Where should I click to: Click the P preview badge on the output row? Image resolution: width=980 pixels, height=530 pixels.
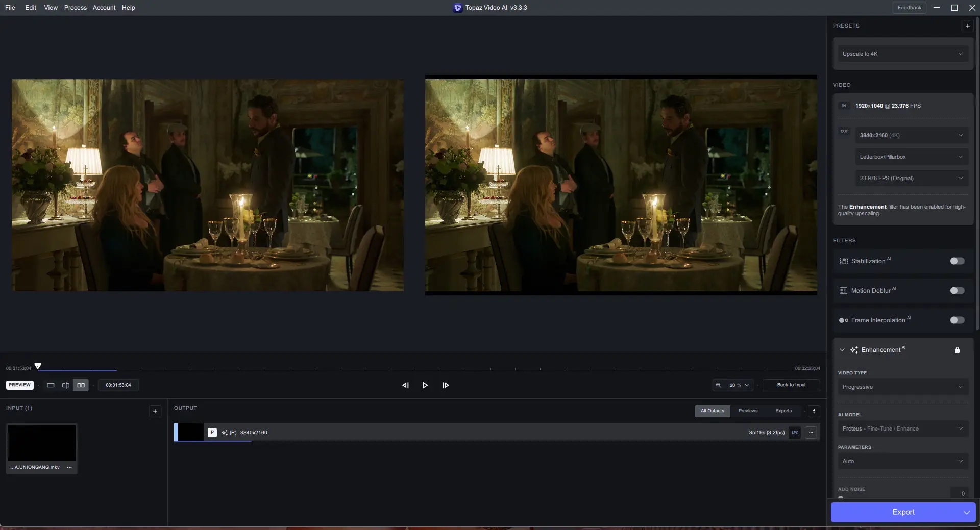212,433
